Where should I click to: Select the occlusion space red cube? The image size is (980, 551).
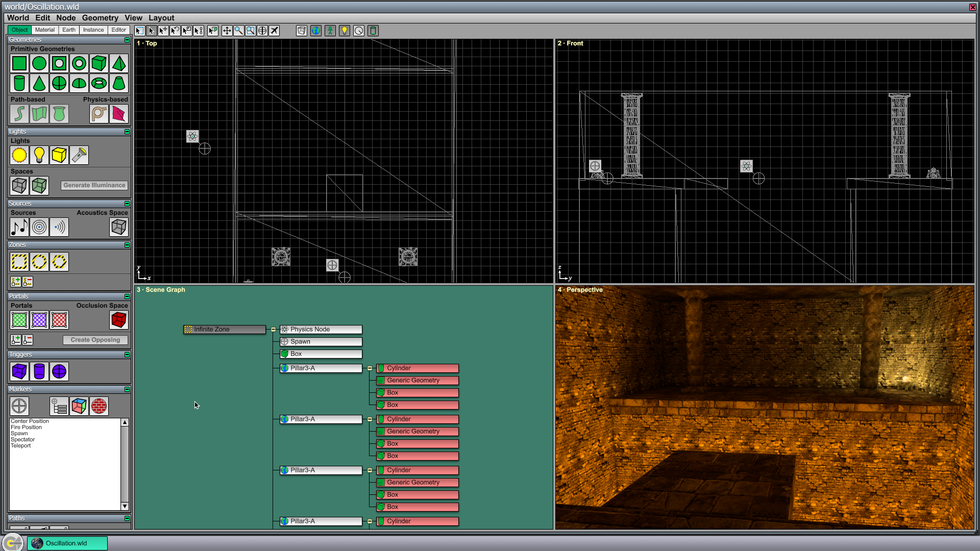click(119, 320)
